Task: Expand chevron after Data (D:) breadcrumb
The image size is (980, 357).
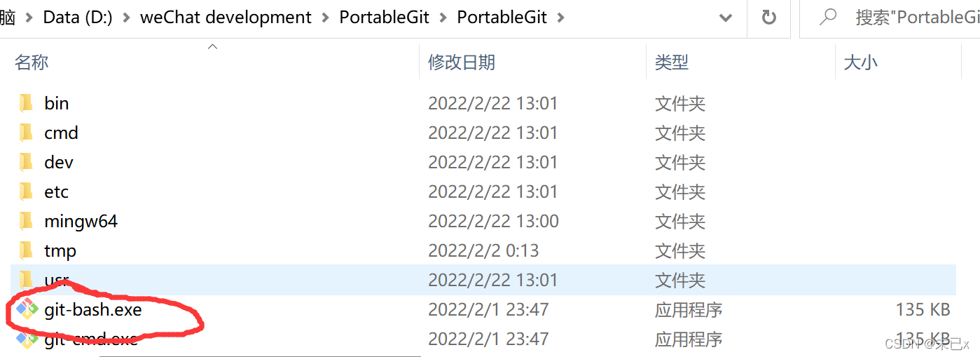Action: 126,18
